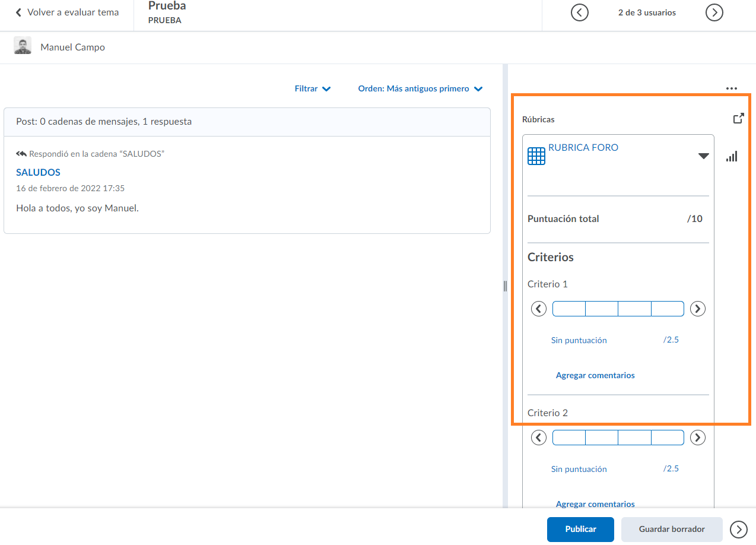756x545 pixels.
Task: Click 'Hola a todos, yo soy Manuel.' text
Action: [77, 208]
